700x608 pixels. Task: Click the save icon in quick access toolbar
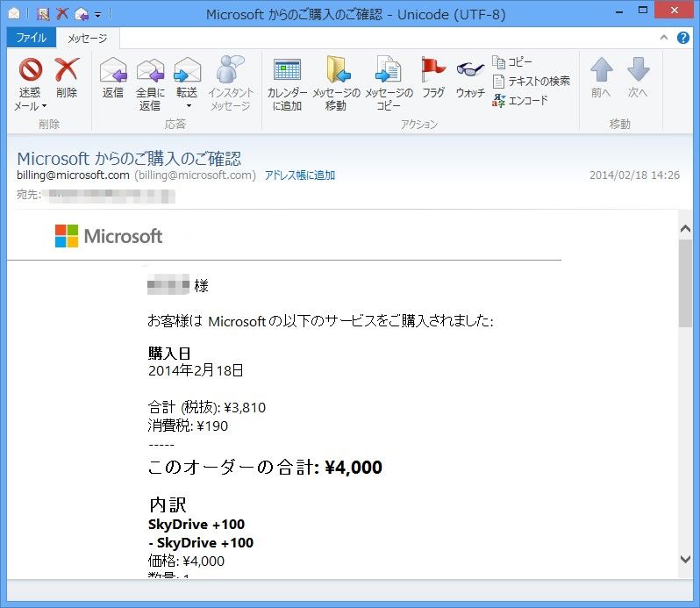pyautogui.click(x=43, y=14)
